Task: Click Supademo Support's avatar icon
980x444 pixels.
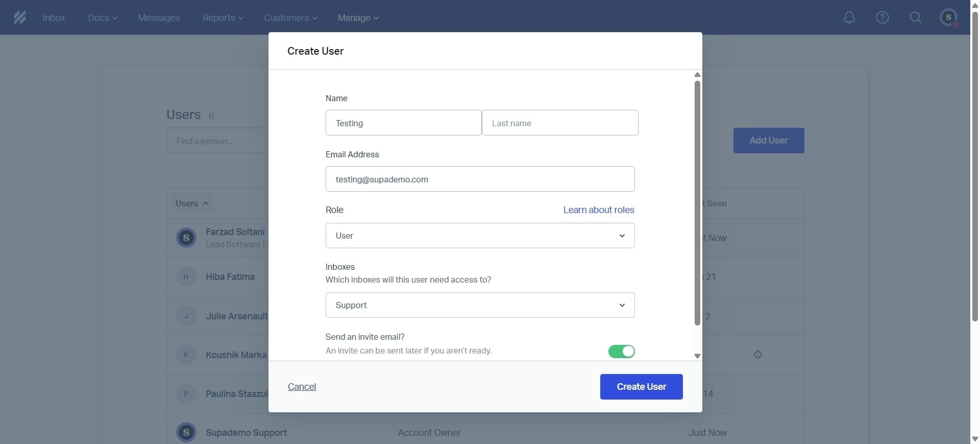Action: 186,432
